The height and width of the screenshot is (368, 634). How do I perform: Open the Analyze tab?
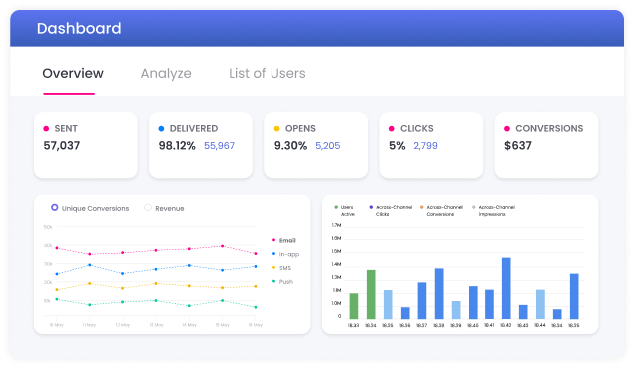pyautogui.click(x=166, y=74)
